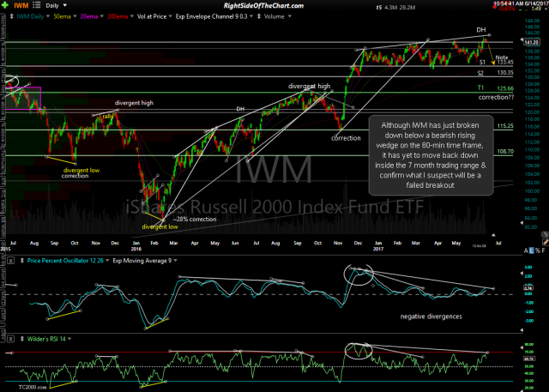Click the PPO pane move handle
Image resolution: width=549 pixels, height=392 pixels.
(x=21, y=261)
